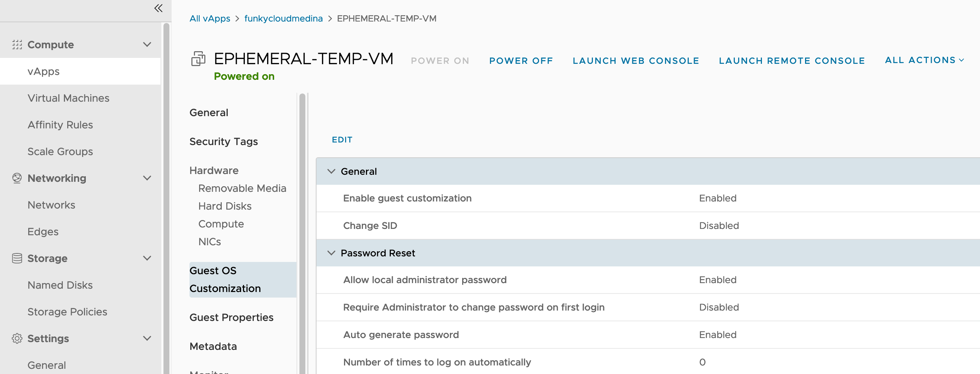Click the 'Change SID' row label
The image size is (980, 374).
pyautogui.click(x=370, y=226)
